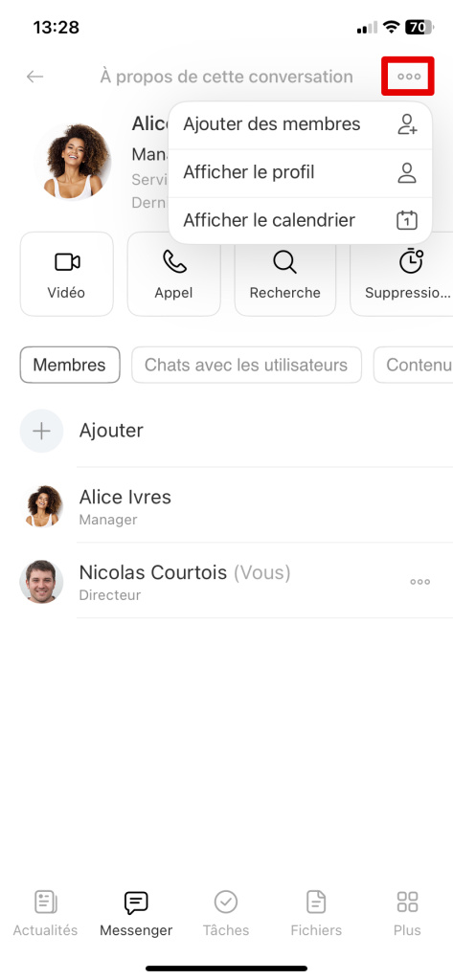Tap the Suppression timer icon

pyautogui.click(x=411, y=261)
